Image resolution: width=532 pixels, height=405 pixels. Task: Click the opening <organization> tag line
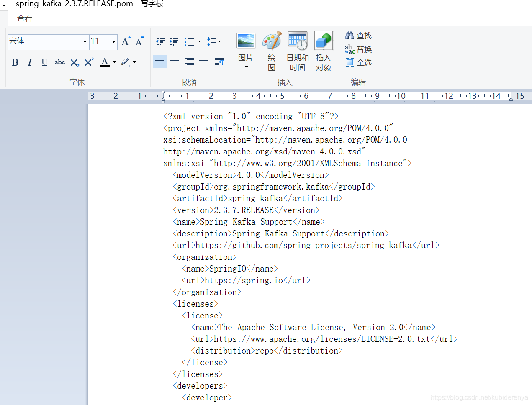coord(205,257)
